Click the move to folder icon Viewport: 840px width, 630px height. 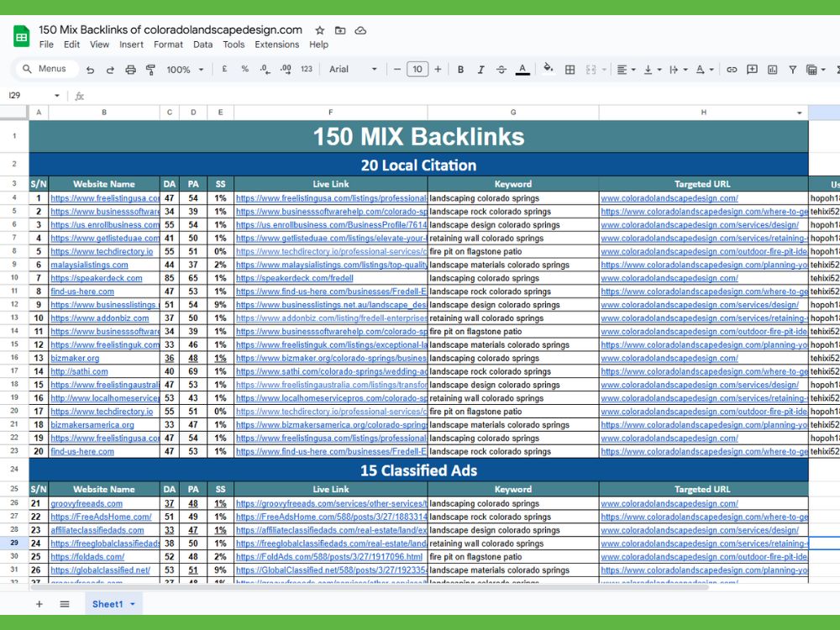(x=340, y=30)
